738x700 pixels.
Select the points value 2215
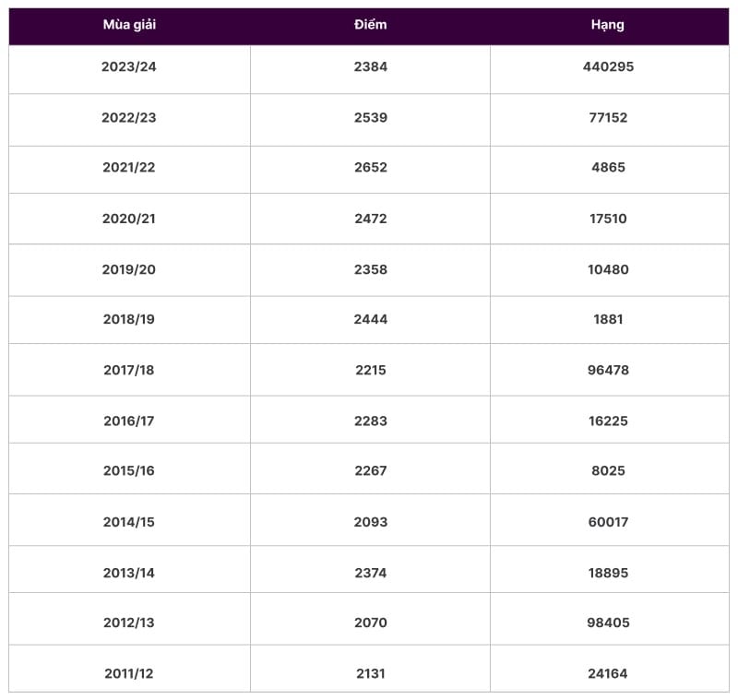pos(370,371)
